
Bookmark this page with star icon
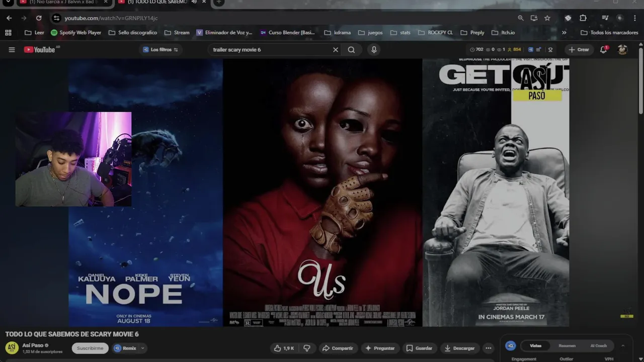(547, 18)
